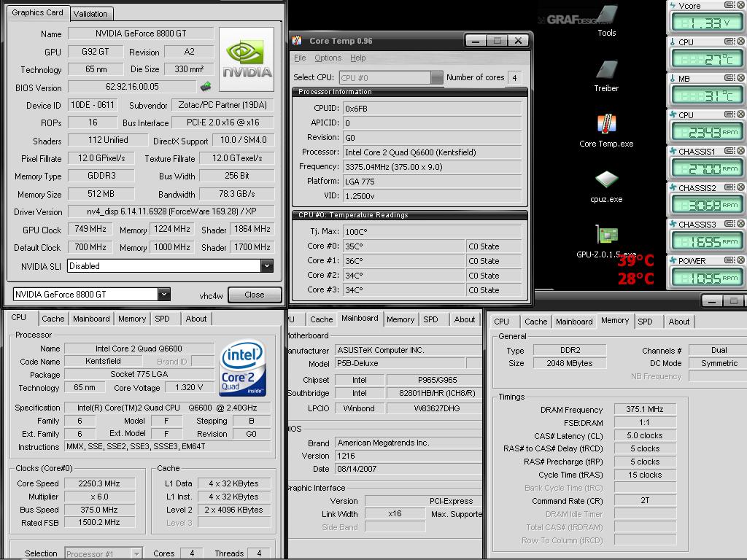Open settings icon on the CHASSIS3 gadget
747x560 pixels.
click(729, 224)
